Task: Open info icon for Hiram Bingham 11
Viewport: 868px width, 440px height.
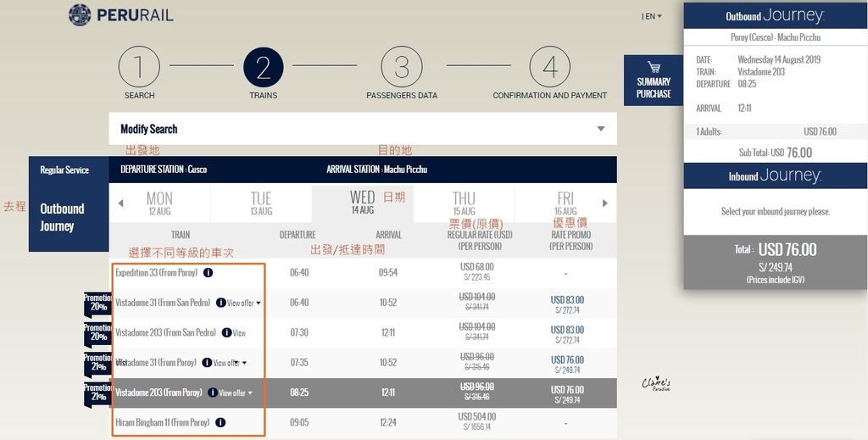Action: pyautogui.click(x=220, y=422)
